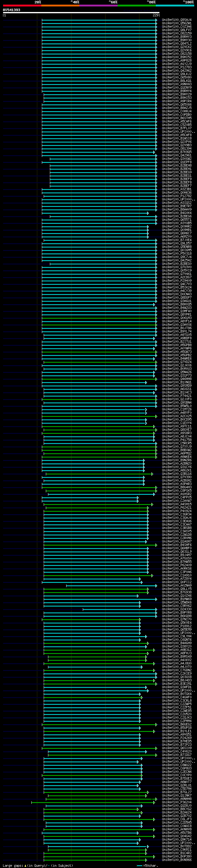Select label UniRef100_Q2VCK2
Viewport: 197px width, 868px height.
[176, 47]
